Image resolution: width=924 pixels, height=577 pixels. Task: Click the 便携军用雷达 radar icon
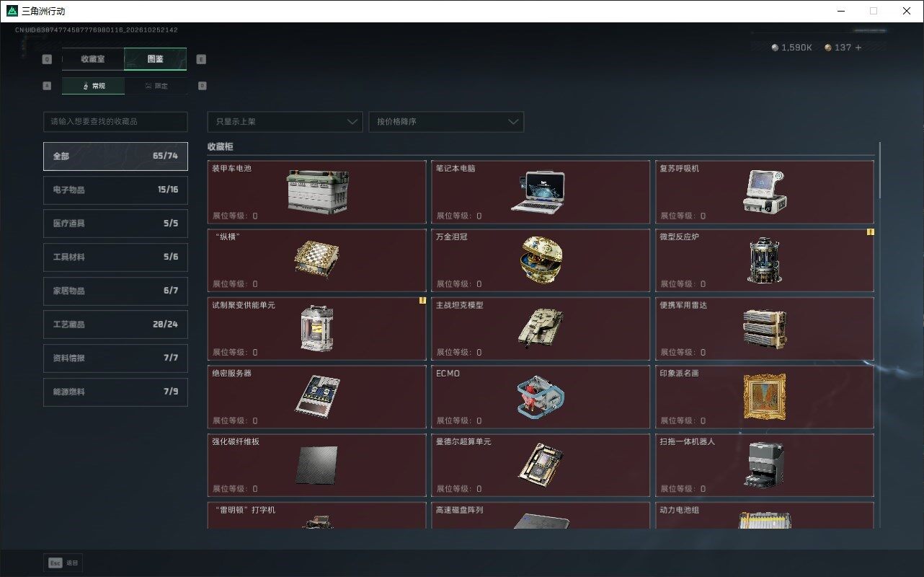tap(765, 328)
